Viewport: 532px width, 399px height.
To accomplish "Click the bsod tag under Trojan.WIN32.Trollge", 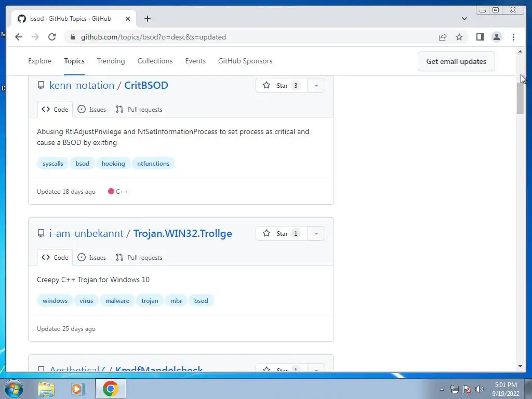I will [x=201, y=301].
